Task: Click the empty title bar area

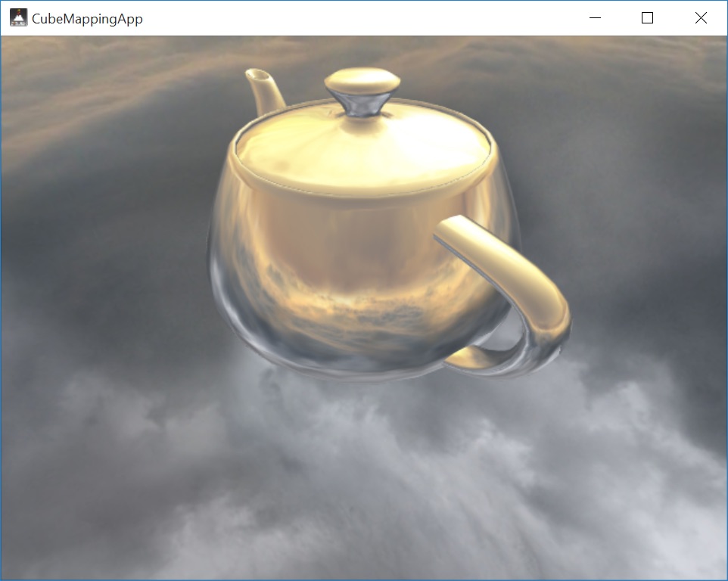Action: click(x=341, y=18)
